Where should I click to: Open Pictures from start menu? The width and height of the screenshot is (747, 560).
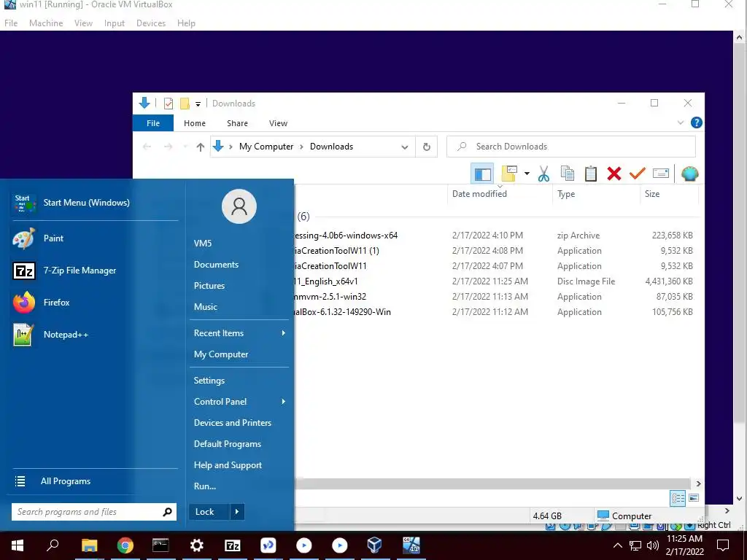(209, 286)
